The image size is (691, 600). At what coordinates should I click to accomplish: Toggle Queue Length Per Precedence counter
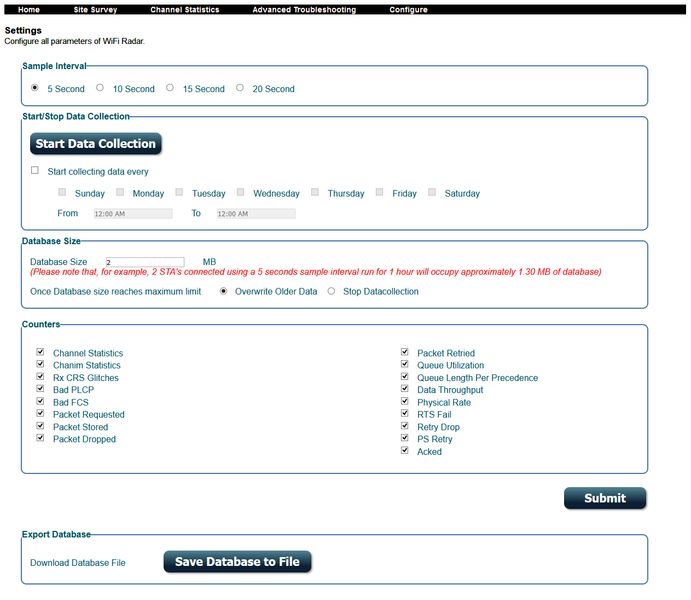[405, 376]
